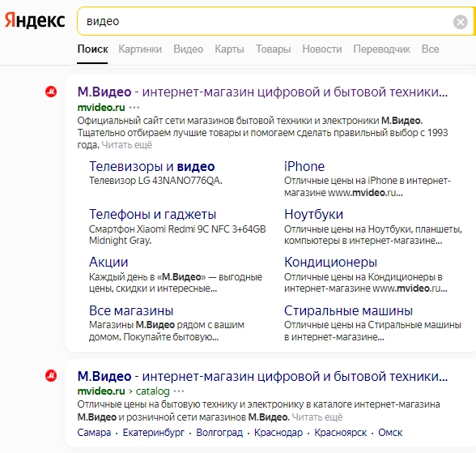Open first М.Видео интернет-магазин result title
The width and height of the screenshot is (476, 453).
pos(262,92)
